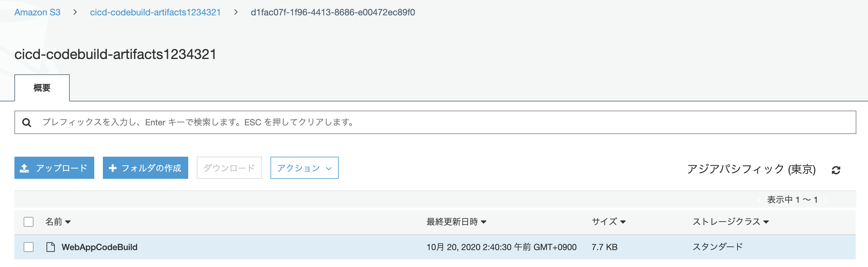Image resolution: width=868 pixels, height=267 pixels.
Task: Open cicd-codebuild-artifacts1234321 breadcrumb link
Action: (155, 12)
